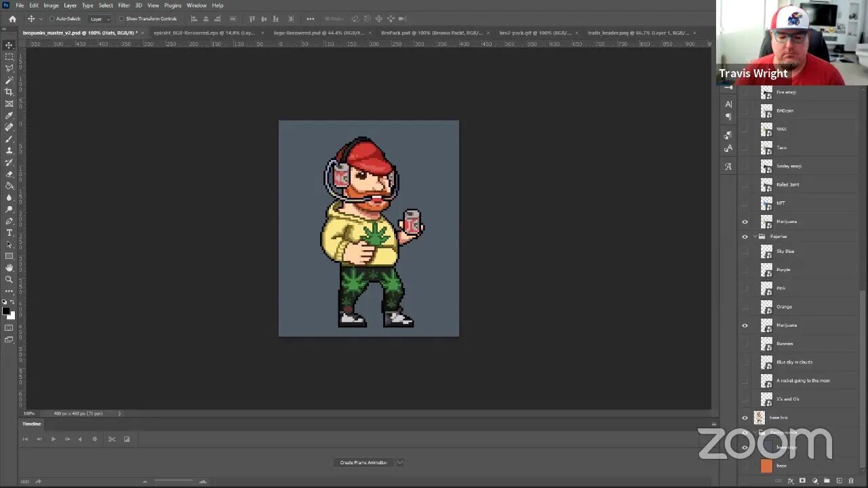Click the delete layer trash icon
The width and height of the screenshot is (868, 488).
pos(851,481)
